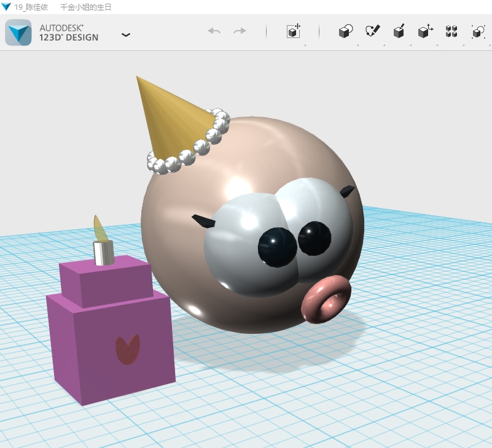This screenshot has height=448, width=492.
Task: Open the Sketch tool menu
Action: [372, 31]
